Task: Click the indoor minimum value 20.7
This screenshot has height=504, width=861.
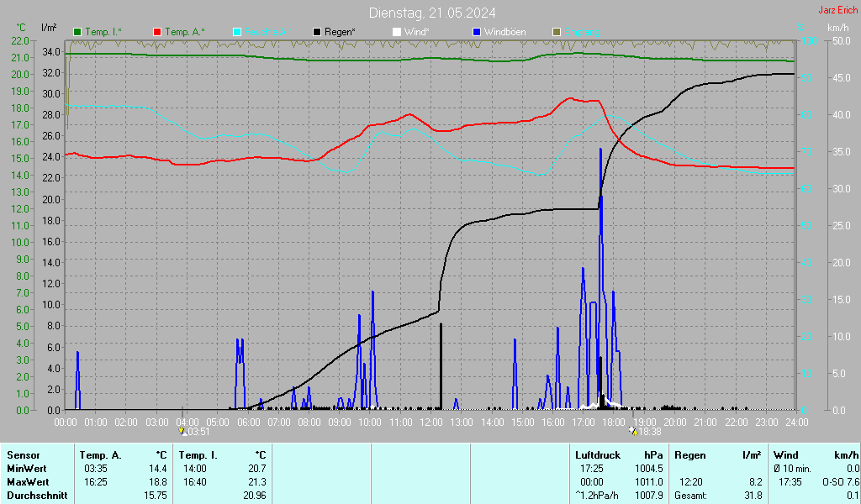Action: point(257,469)
